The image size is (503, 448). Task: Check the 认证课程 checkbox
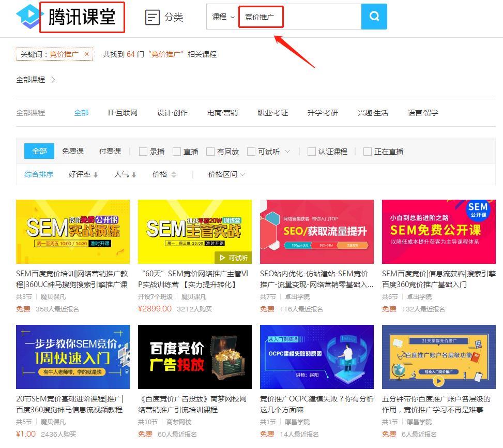(x=312, y=152)
